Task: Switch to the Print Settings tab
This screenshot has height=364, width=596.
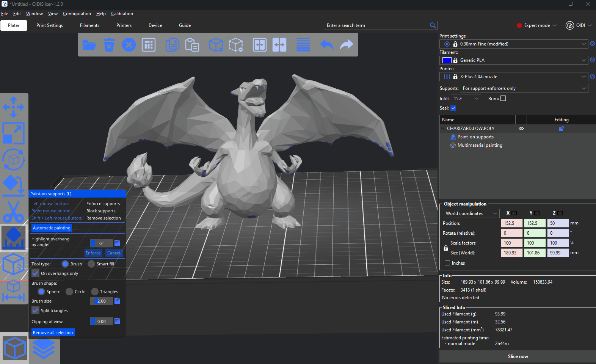Action: (50, 25)
